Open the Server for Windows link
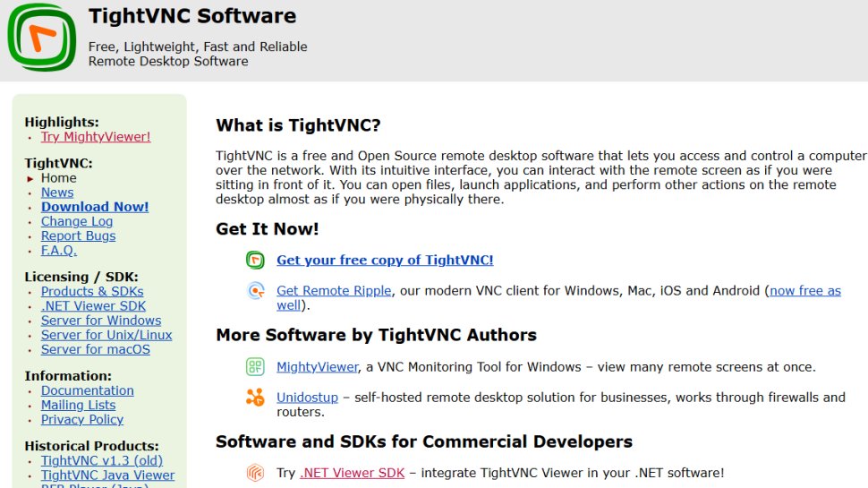 pyautogui.click(x=101, y=321)
